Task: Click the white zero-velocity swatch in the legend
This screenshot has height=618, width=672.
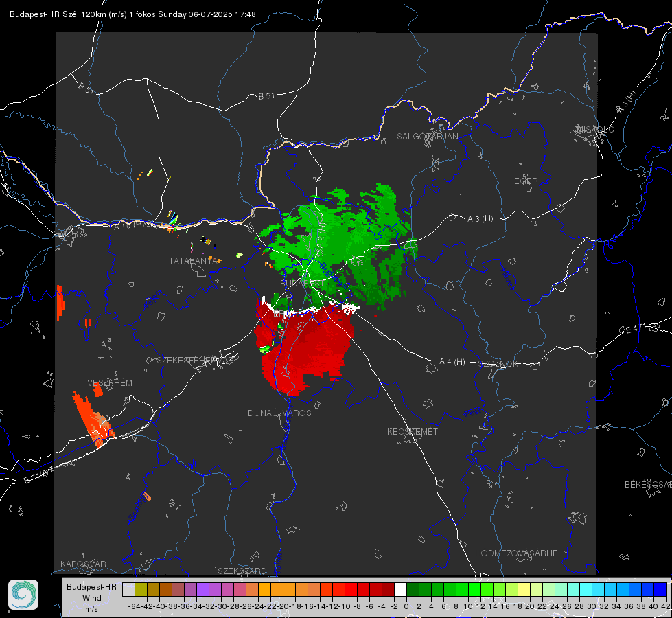Action: point(400,589)
